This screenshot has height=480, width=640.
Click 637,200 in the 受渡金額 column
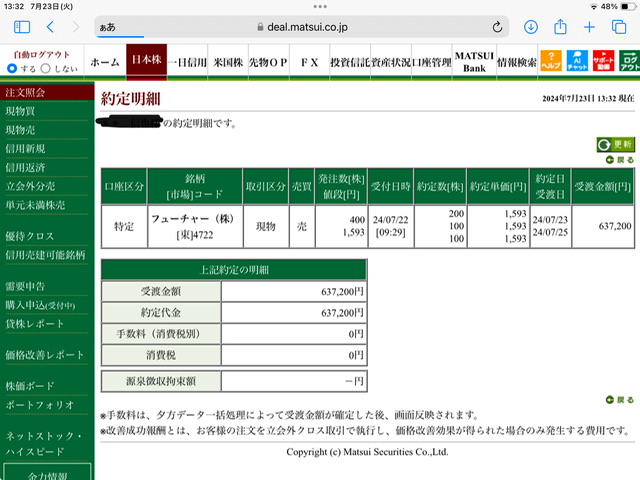click(615, 226)
